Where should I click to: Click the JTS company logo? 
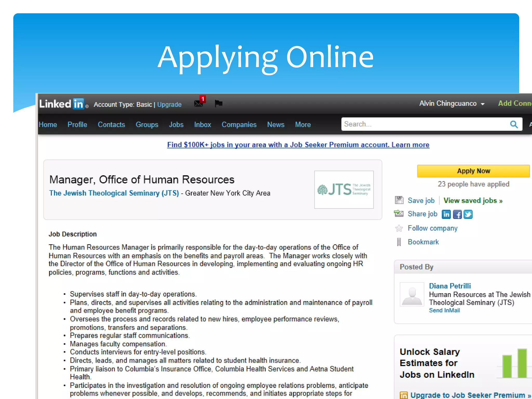(x=344, y=190)
